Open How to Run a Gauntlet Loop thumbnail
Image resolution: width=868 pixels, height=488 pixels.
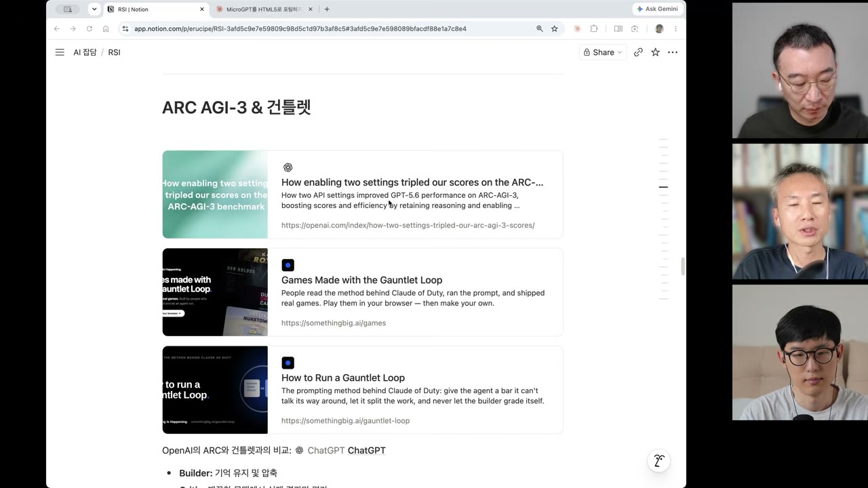(215, 390)
